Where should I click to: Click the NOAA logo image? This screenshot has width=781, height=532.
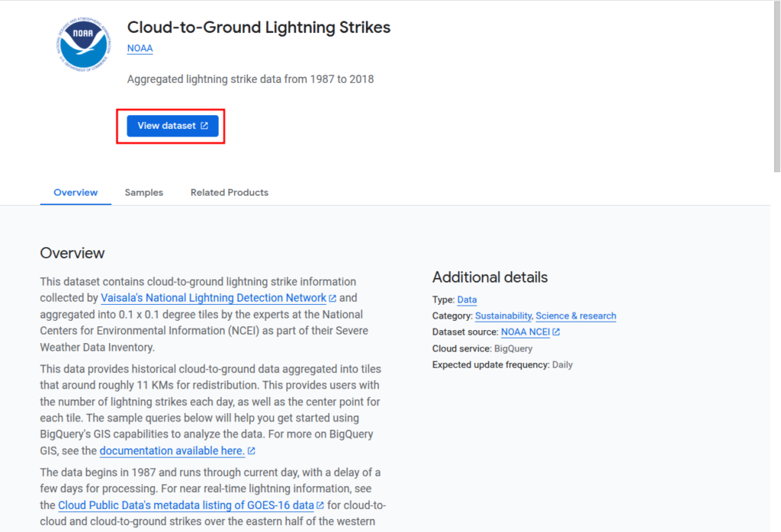[x=83, y=44]
